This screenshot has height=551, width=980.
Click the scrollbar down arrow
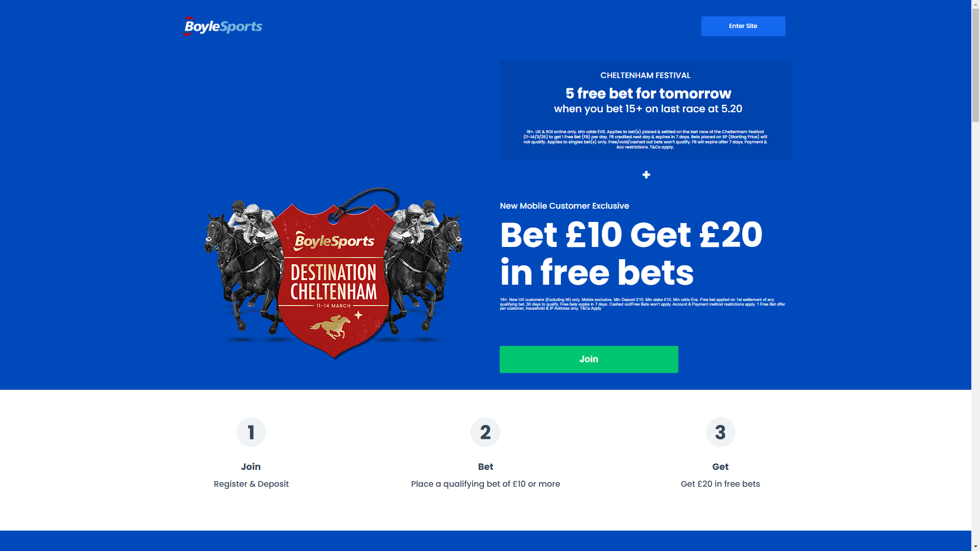975,546
